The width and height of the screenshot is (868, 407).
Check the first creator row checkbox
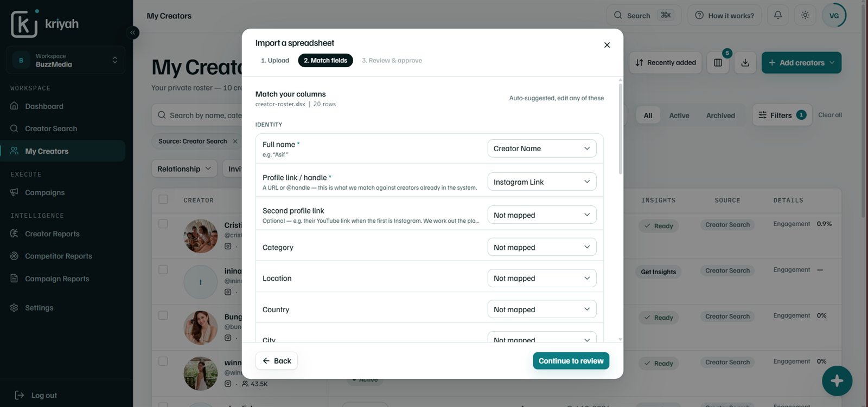pos(163,224)
